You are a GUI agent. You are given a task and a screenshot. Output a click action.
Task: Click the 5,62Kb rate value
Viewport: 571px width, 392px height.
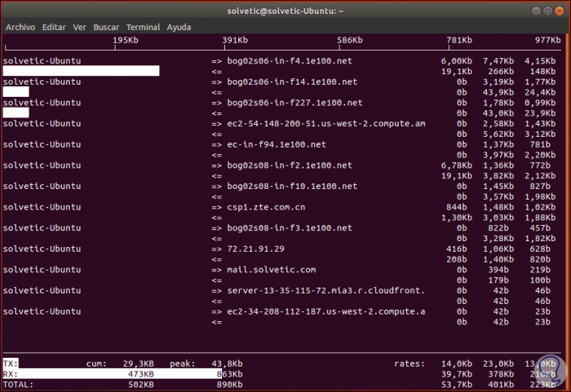point(498,134)
